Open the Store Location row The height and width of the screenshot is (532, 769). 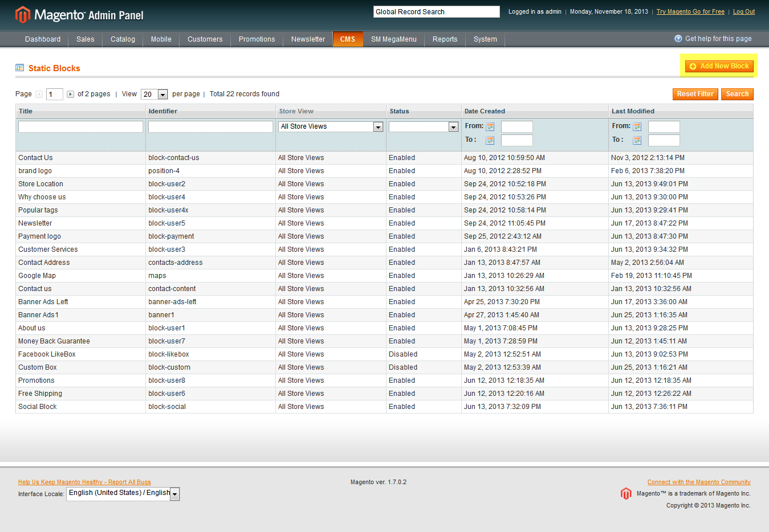[x=384, y=184]
